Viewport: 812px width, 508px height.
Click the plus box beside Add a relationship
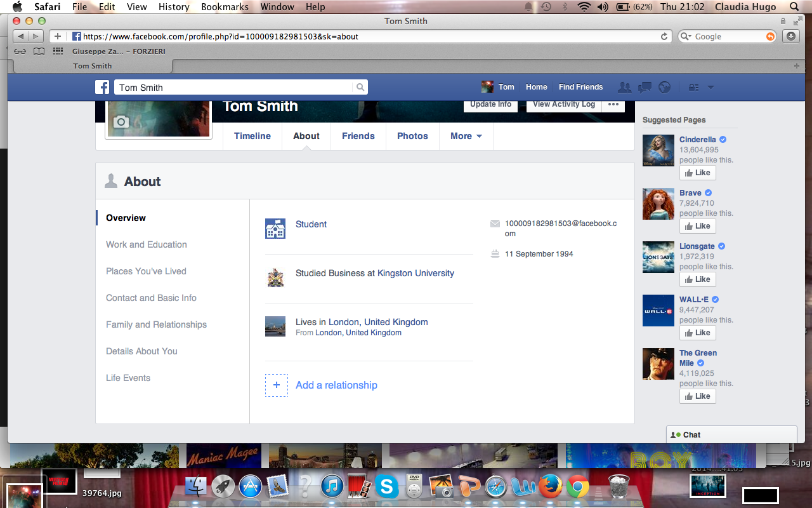[277, 385]
